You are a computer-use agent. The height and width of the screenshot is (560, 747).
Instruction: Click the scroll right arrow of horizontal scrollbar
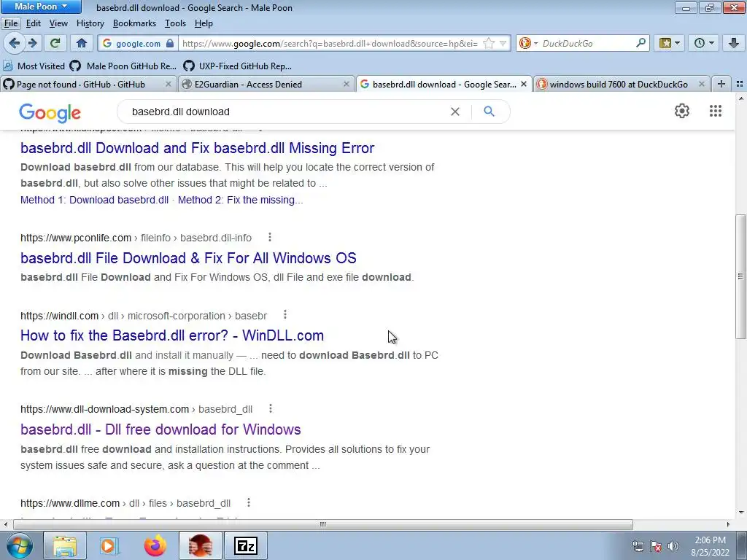pyautogui.click(x=728, y=525)
